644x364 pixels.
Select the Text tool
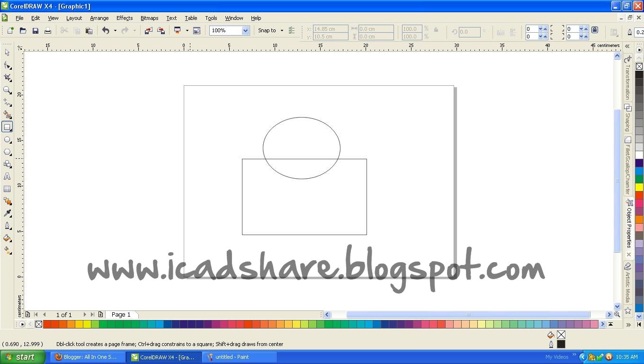7,176
